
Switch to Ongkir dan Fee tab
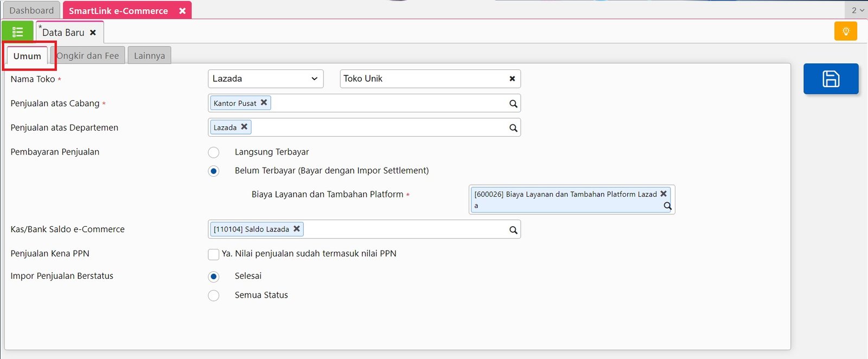[x=88, y=56]
